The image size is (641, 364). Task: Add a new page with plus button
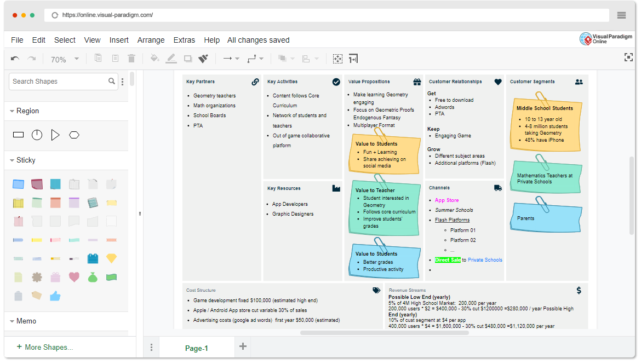point(243,346)
